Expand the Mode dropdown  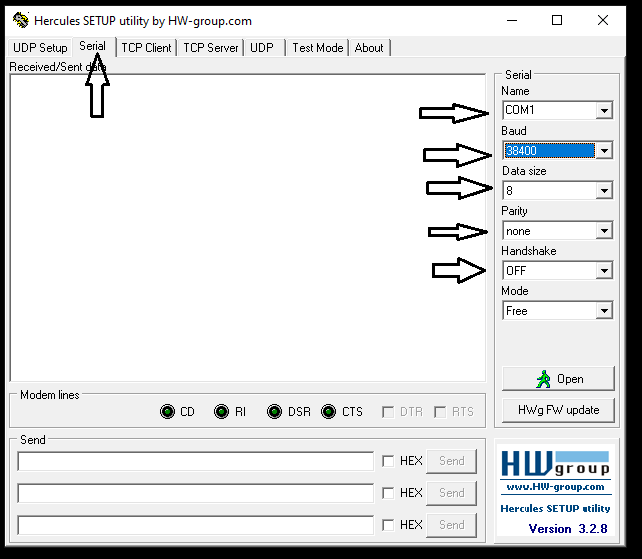604,310
